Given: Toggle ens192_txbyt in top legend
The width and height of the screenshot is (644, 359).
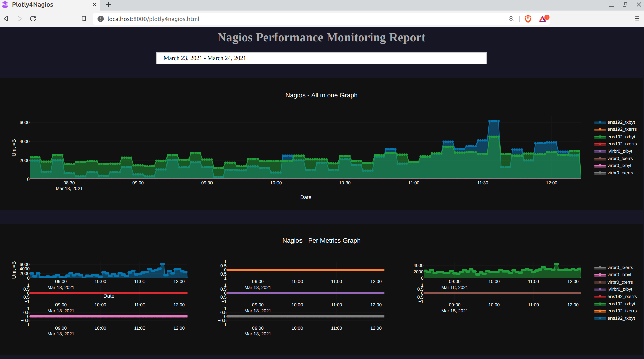Looking at the screenshot, I should coord(615,122).
